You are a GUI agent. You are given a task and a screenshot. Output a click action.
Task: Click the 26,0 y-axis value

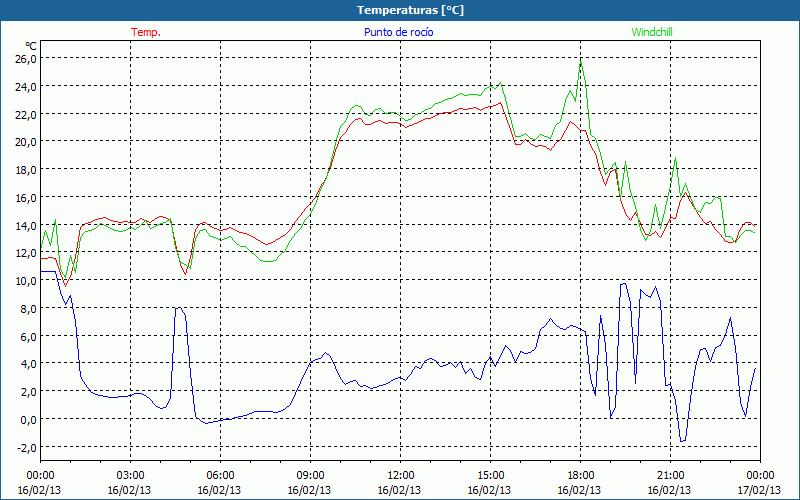26,59
